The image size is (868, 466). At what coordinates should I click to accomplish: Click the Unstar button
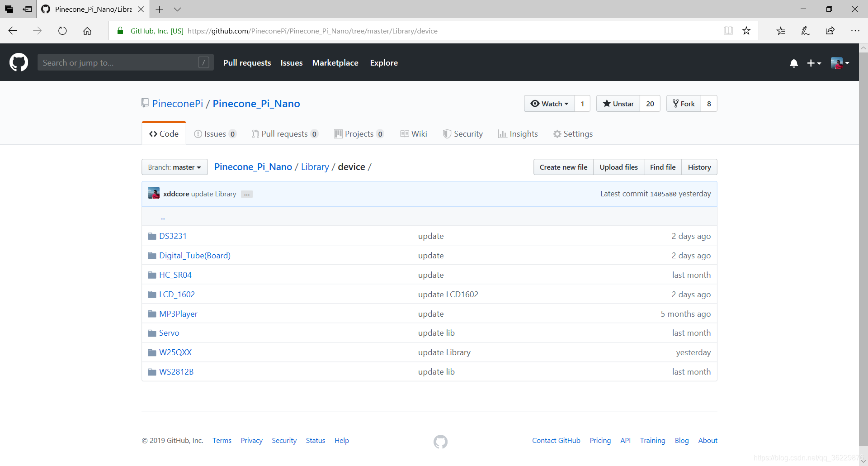[618, 104]
